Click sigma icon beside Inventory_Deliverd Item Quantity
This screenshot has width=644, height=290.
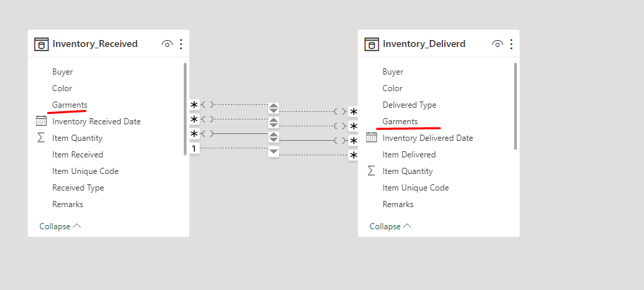click(371, 171)
